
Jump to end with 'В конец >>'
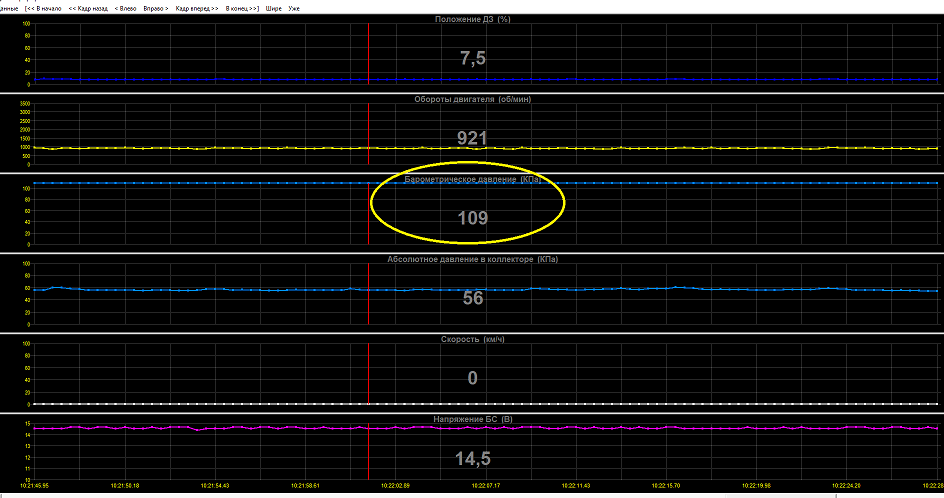242,8
